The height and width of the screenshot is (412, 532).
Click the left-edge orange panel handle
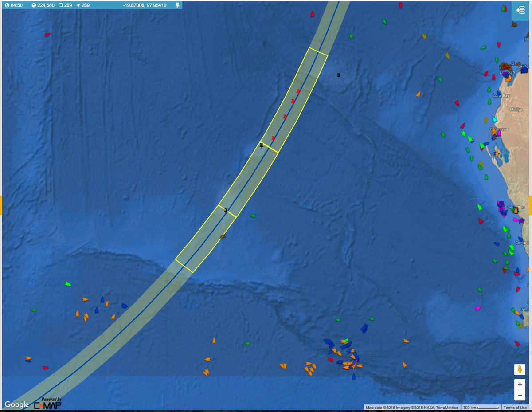pyautogui.click(x=1, y=205)
